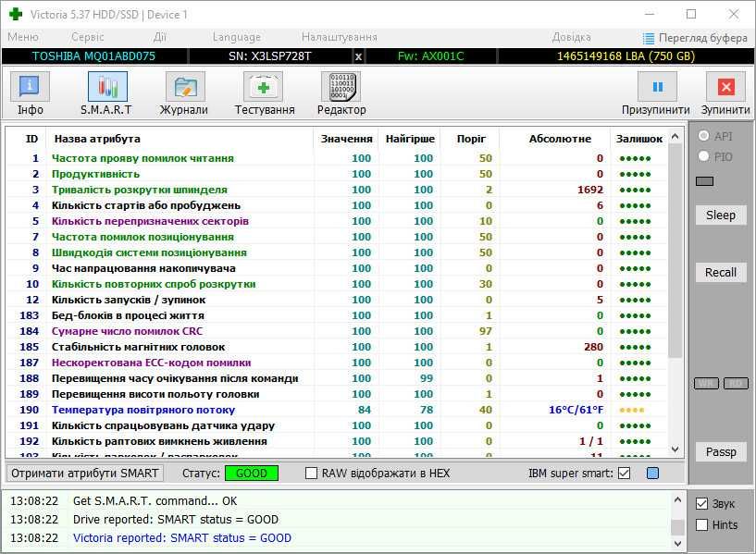756x554 pixels.
Task: Select row Кількість перепризначених секторів
Action: point(337,221)
